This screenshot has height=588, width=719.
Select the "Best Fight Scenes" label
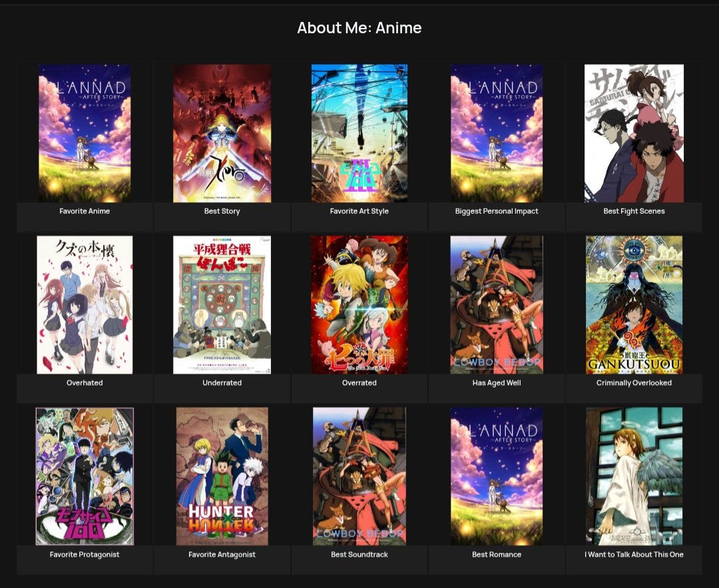point(634,211)
